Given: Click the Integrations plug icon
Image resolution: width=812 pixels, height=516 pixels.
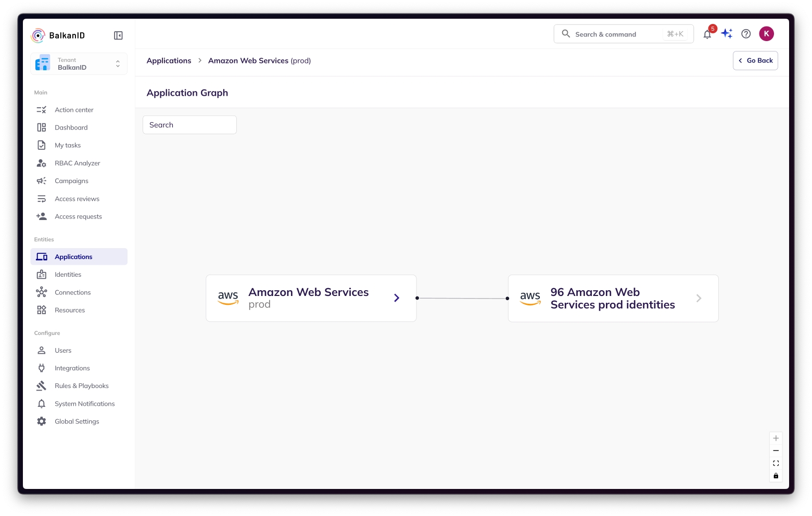Looking at the screenshot, I should tap(42, 368).
